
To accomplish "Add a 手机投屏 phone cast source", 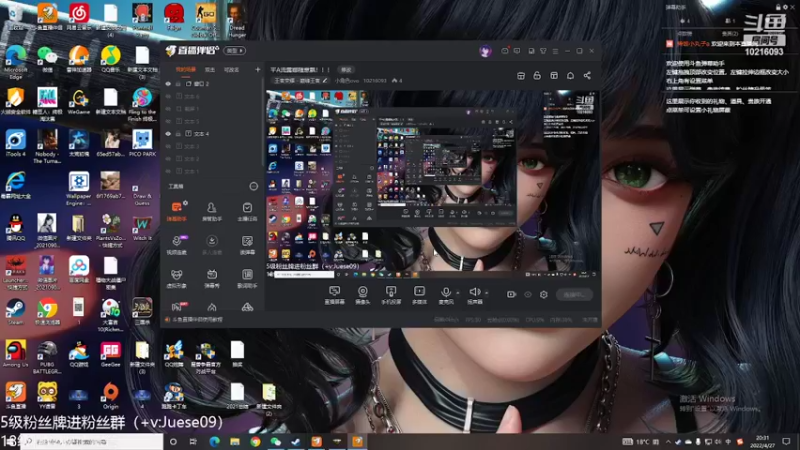I will click(391, 294).
